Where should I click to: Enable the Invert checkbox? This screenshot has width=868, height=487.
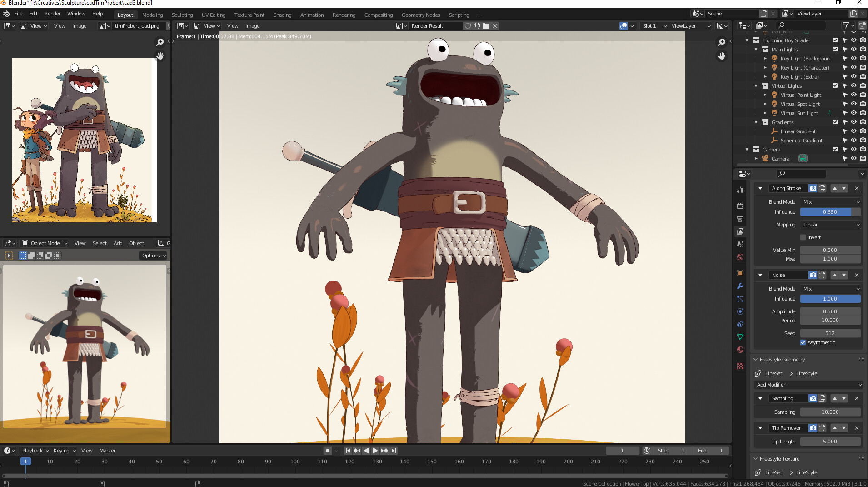(803, 237)
